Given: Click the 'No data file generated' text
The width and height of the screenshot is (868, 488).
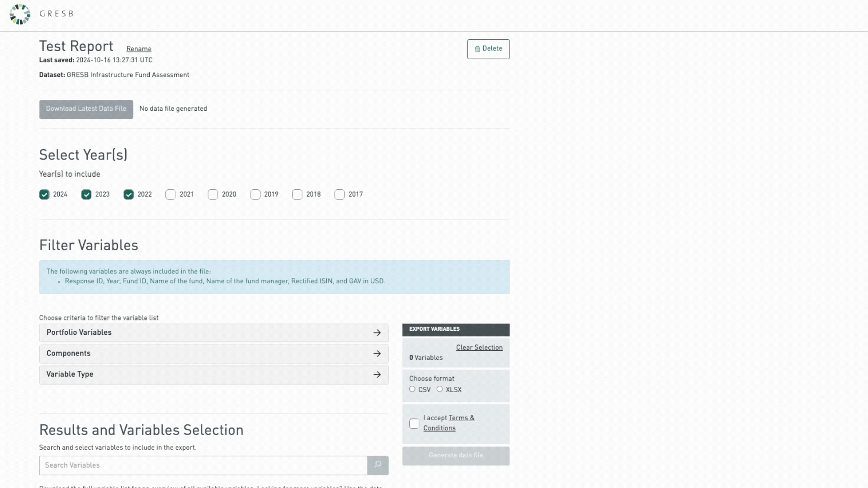Looking at the screenshot, I should 173,109.
